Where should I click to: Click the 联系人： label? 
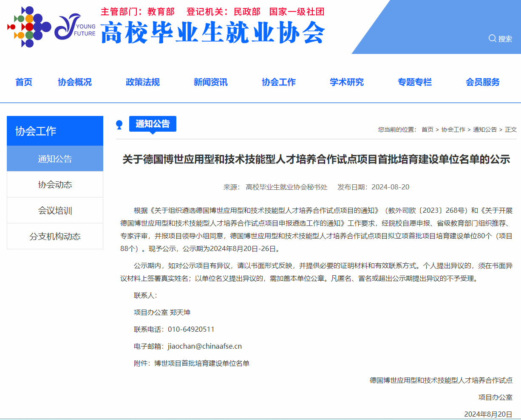coord(145,295)
